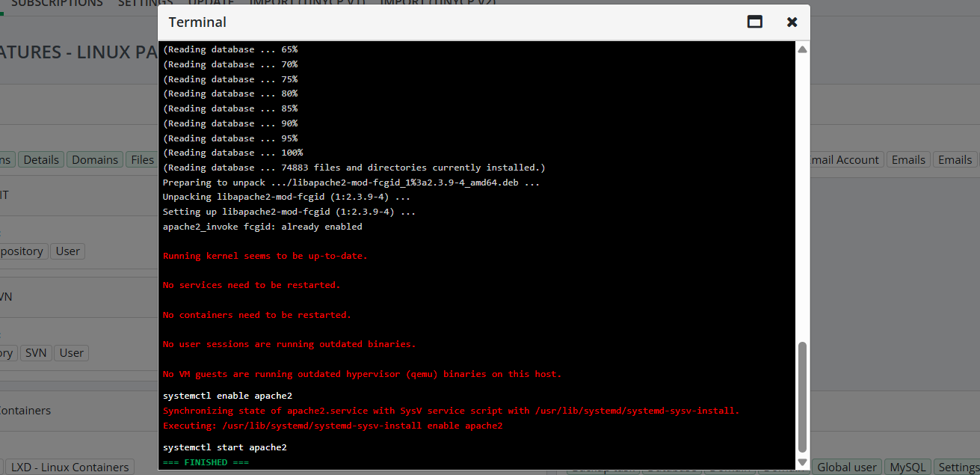
Task: Click the Global user button
Action: click(x=847, y=466)
